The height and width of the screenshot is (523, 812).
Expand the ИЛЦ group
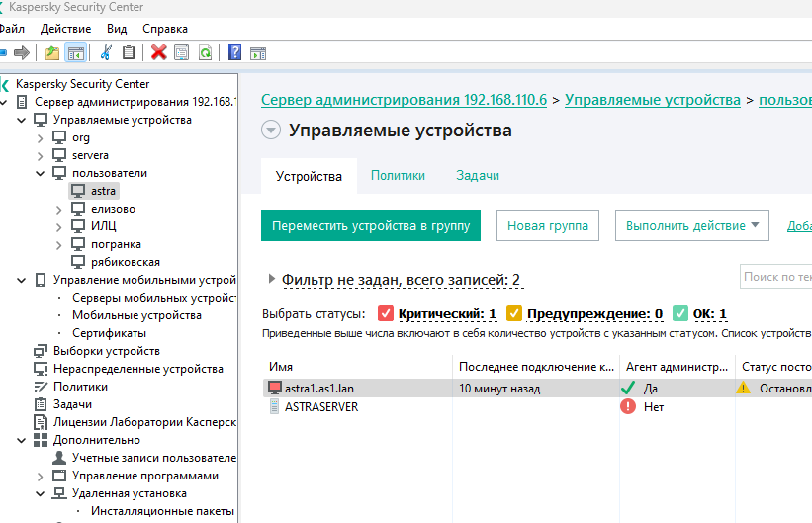[59, 226]
